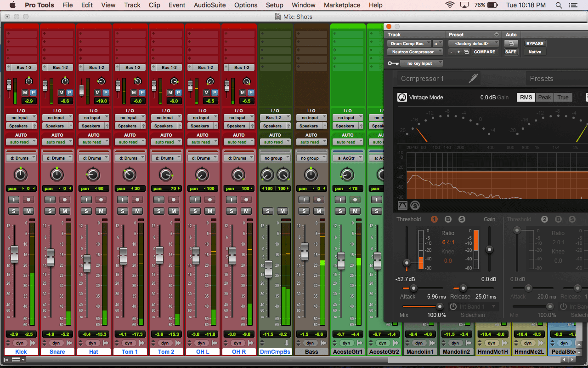The image size is (588, 368).
Task: Open the Kick auto read automation mode menu
Action: [21, 142]
